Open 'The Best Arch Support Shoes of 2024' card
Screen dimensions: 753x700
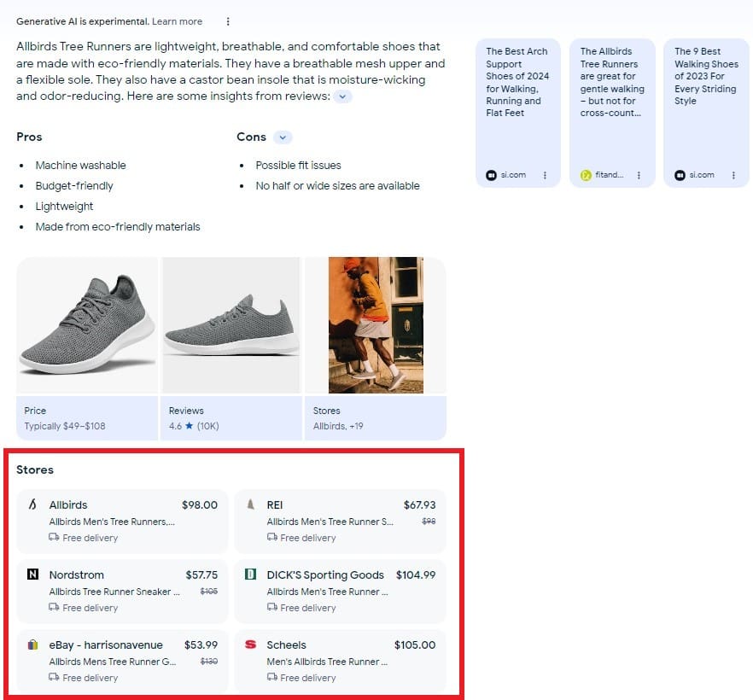(x=518, y=113)
